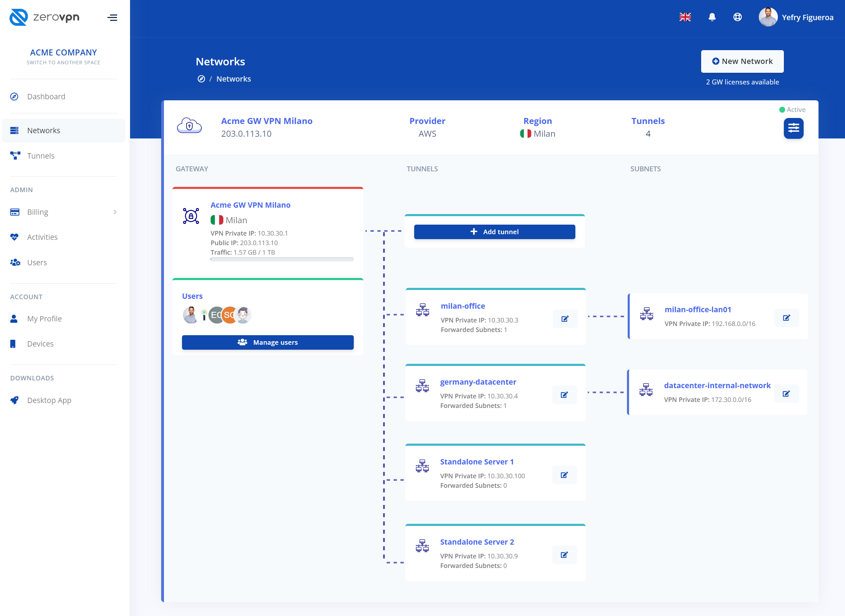Click the gateway lock icon

point(191,216)
